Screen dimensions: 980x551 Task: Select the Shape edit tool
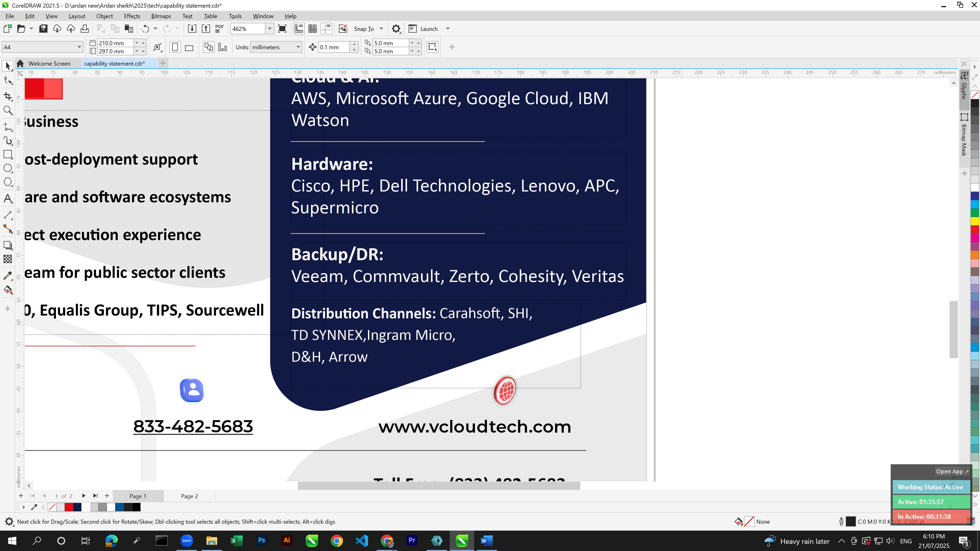coord(8,80)
